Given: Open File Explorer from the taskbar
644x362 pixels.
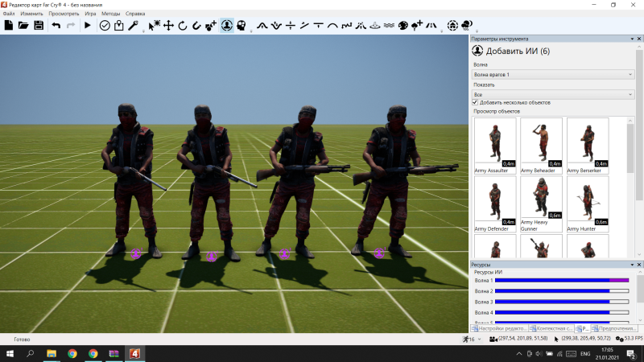Looking at the screenshot, I should [x=52, y=353].
